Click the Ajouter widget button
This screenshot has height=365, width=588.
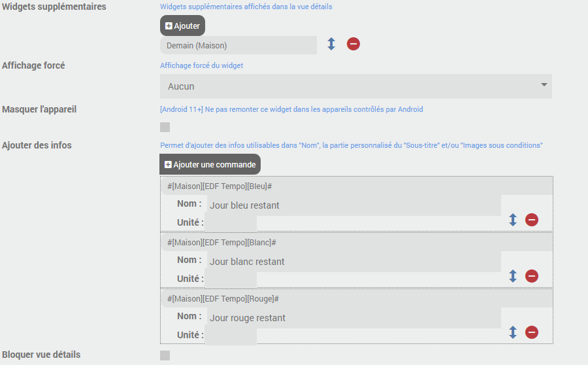[x=182, y=26]
